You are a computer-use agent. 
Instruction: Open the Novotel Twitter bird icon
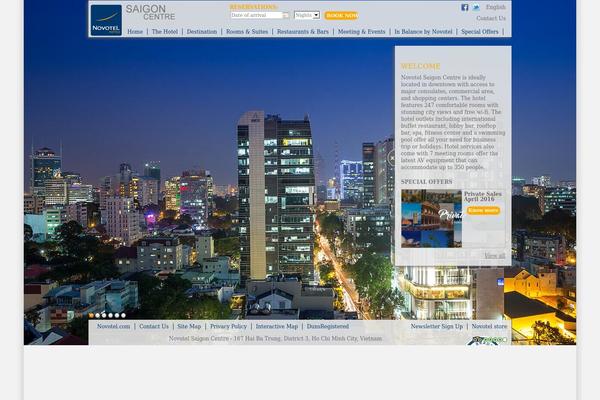tap(476, 7)
